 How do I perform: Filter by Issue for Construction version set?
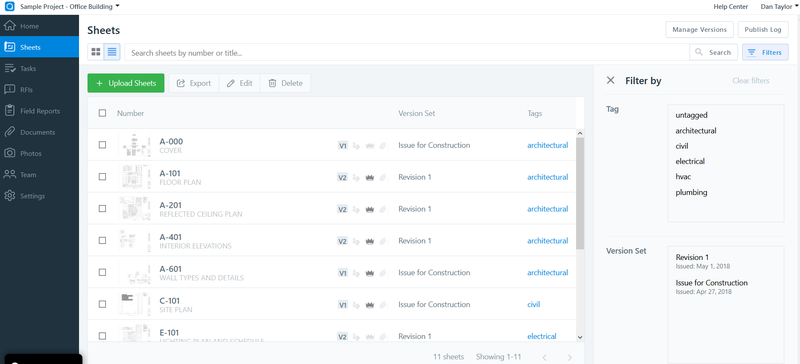[x=712, y=286]
